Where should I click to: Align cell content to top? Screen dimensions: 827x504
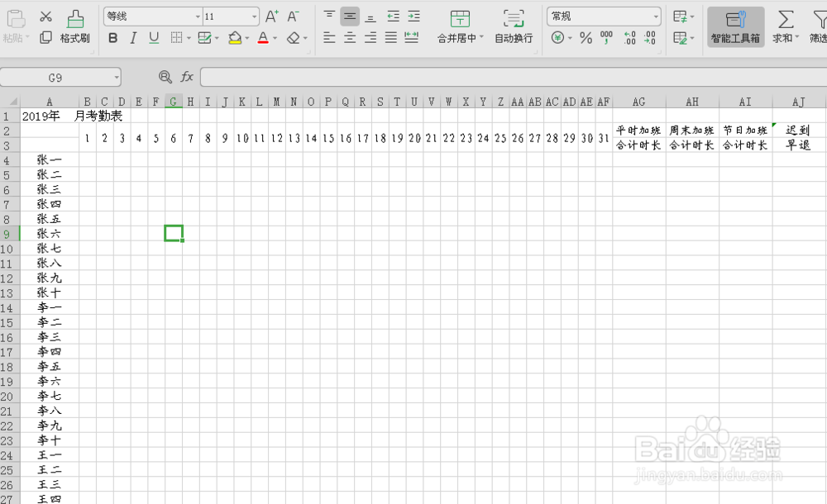[x=329, y=17]
